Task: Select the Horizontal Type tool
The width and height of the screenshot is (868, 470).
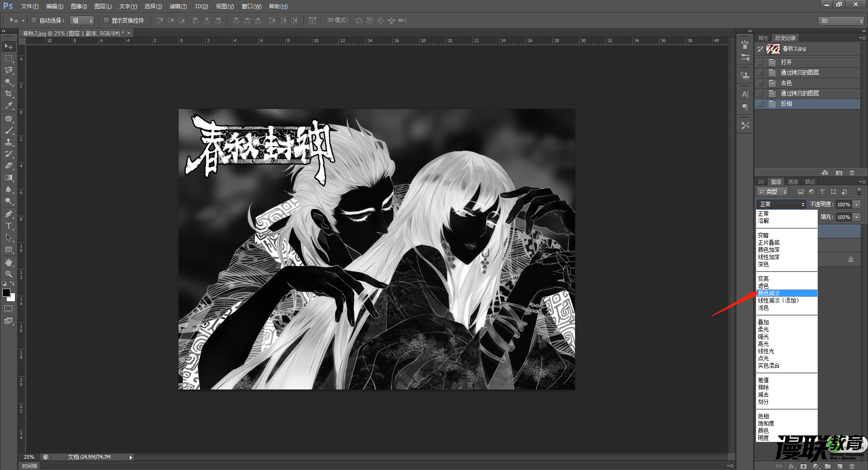Action: pyautogui.click(x=9, y=226)
